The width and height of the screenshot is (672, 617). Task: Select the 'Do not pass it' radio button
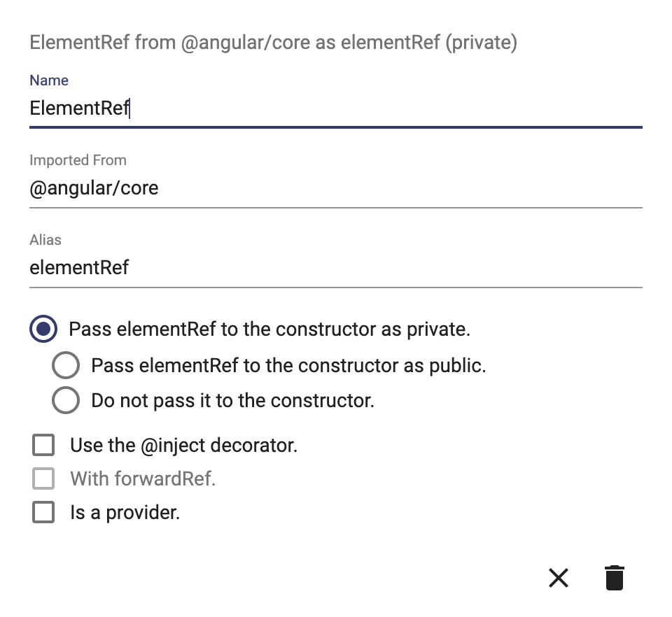[66, 400]
